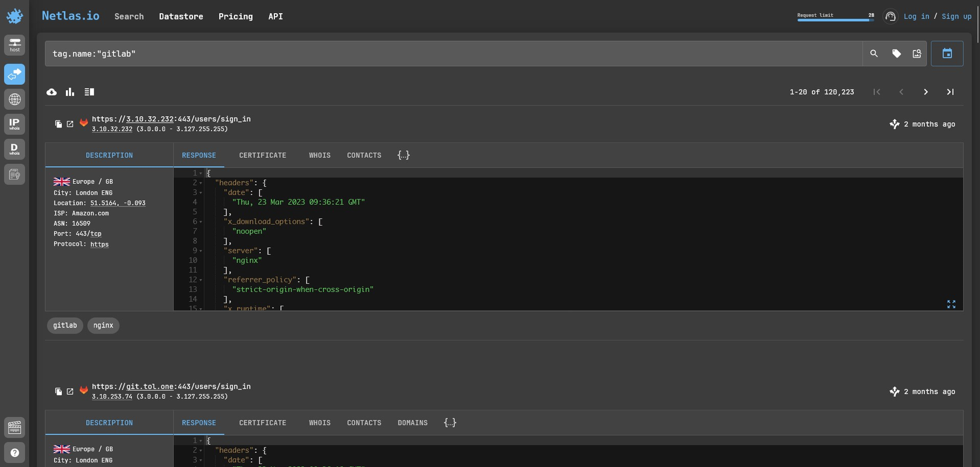Viewport: 980px width, 467px height.
Task: Open the bar chart statistics view
Action: [x=70, y=92]
